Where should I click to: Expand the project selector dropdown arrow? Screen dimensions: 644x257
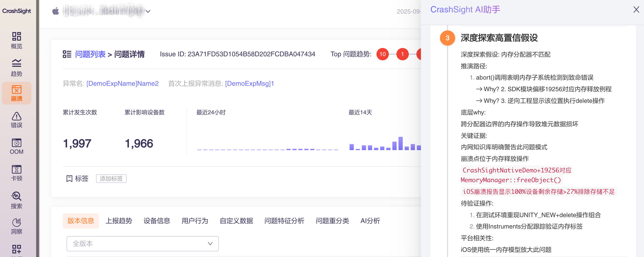click(x=148, y=11)
